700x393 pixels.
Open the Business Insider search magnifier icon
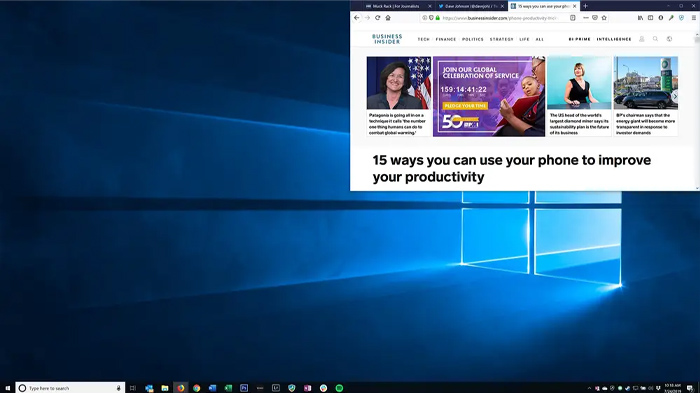(655, 39)
